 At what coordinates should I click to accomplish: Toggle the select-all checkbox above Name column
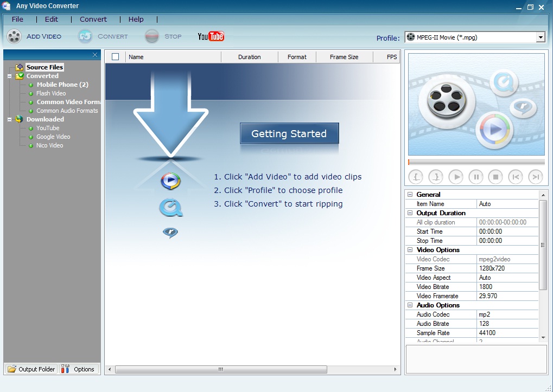(114, 56)
